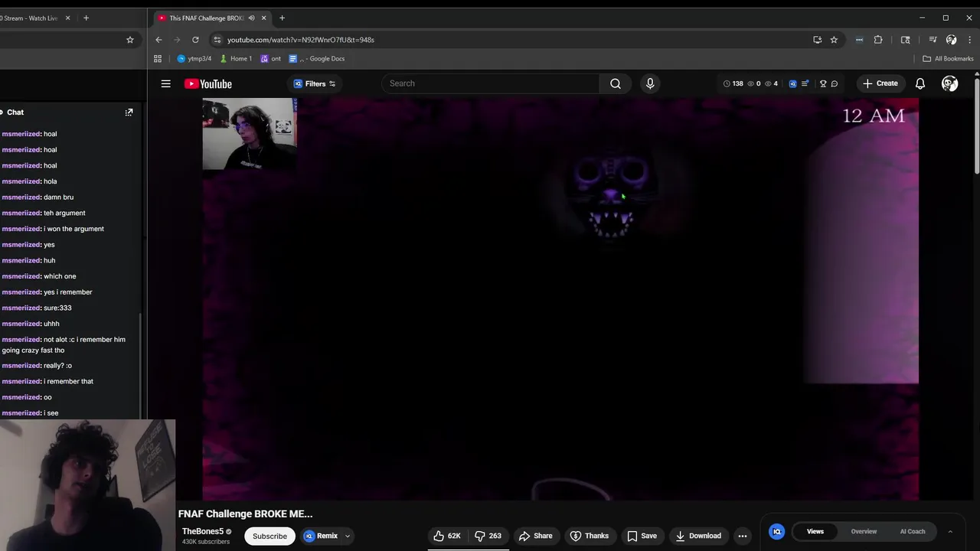Dislike the video showing 263
980x551 pixels.
[488, 536]
